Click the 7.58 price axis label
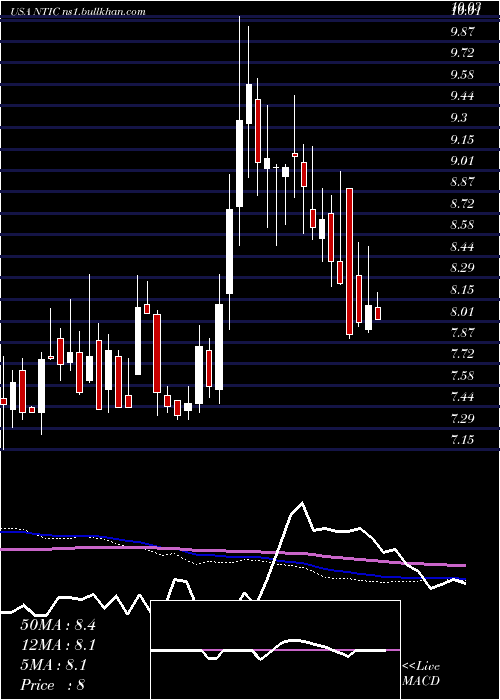500x700 pixels. point(462,375)
